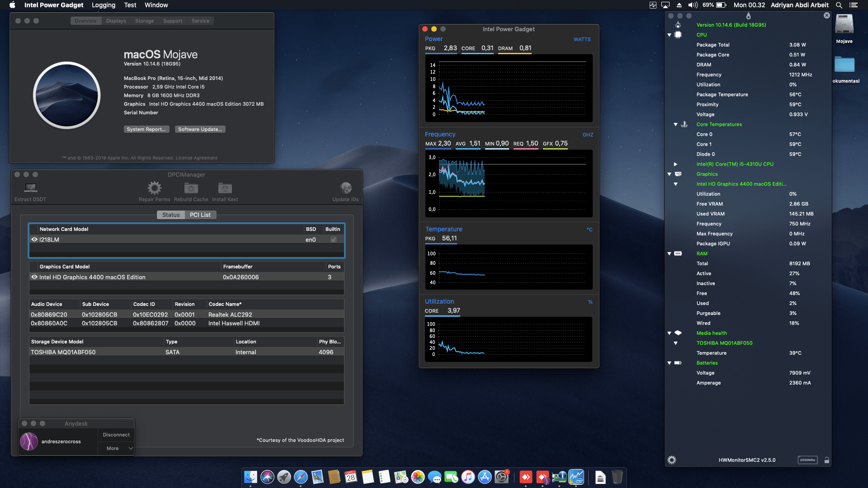Open HWMonitorSMC2 preferences gear
The height and width of the screenshot is (488, 868).
pos(672,460)
